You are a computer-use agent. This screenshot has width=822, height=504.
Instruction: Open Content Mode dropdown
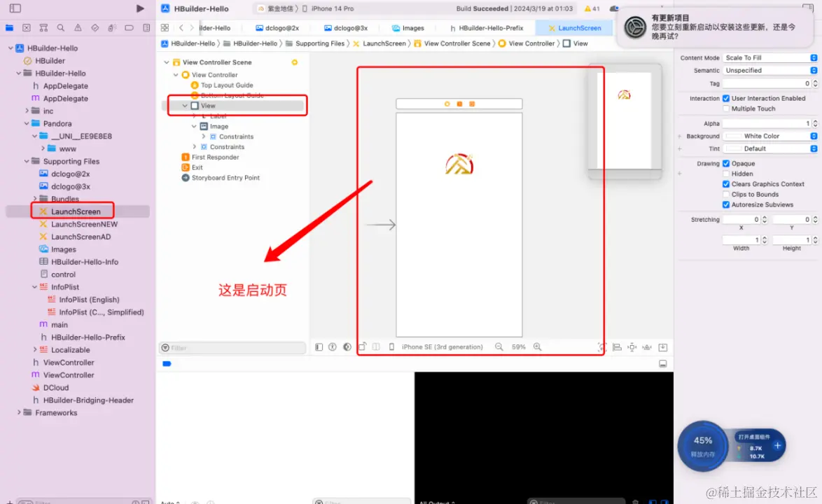point(770,57)
